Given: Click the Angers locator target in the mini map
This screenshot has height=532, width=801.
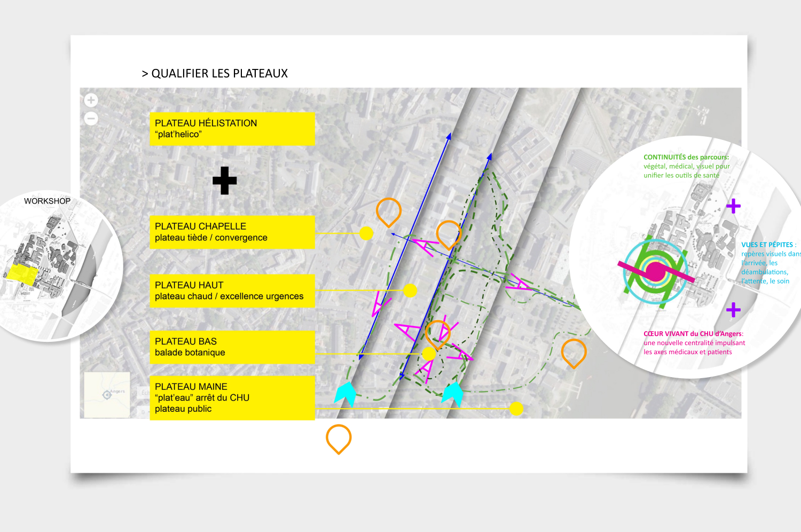Looking at the screenshot, I should coord(107,395).
